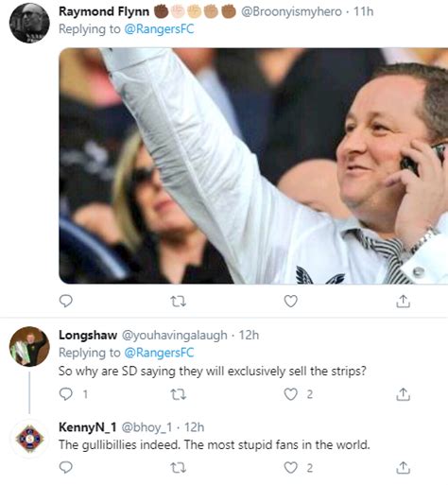
Task: Open Raymond Flynn's profile name
Action: pos(104,11)
